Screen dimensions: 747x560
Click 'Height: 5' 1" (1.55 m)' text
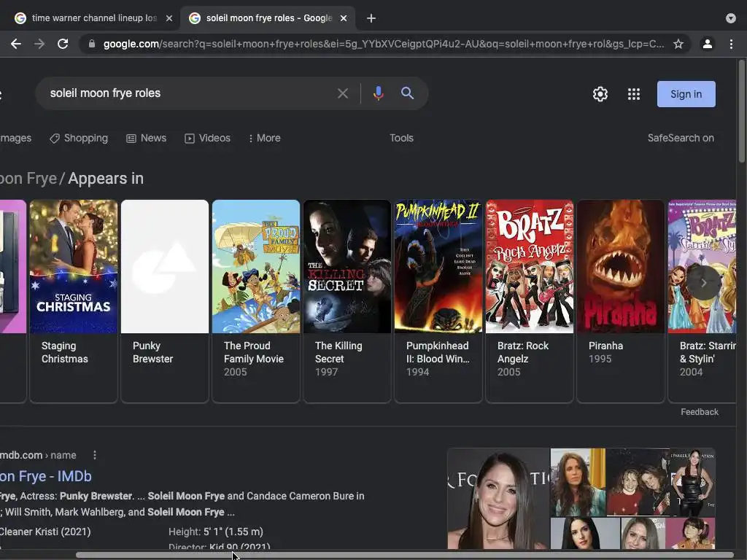(216, 532)
